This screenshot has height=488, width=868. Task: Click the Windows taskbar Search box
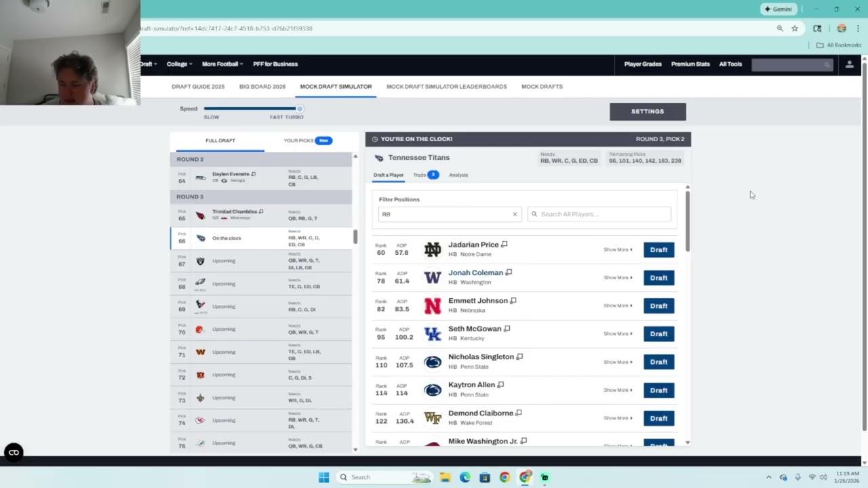pyautogui.click(x=384, y=477)
